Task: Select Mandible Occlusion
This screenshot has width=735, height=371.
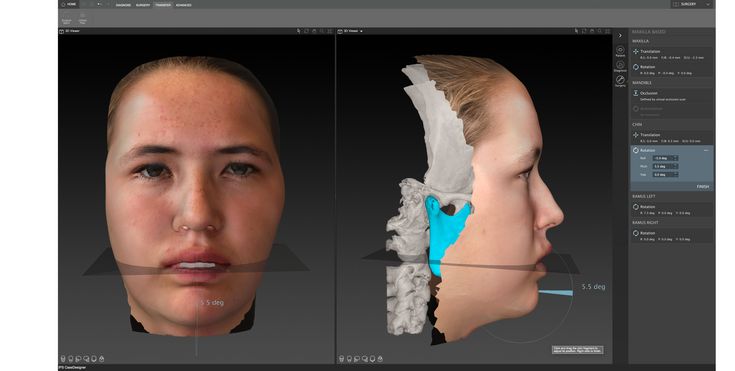Action: coord(672,96)
